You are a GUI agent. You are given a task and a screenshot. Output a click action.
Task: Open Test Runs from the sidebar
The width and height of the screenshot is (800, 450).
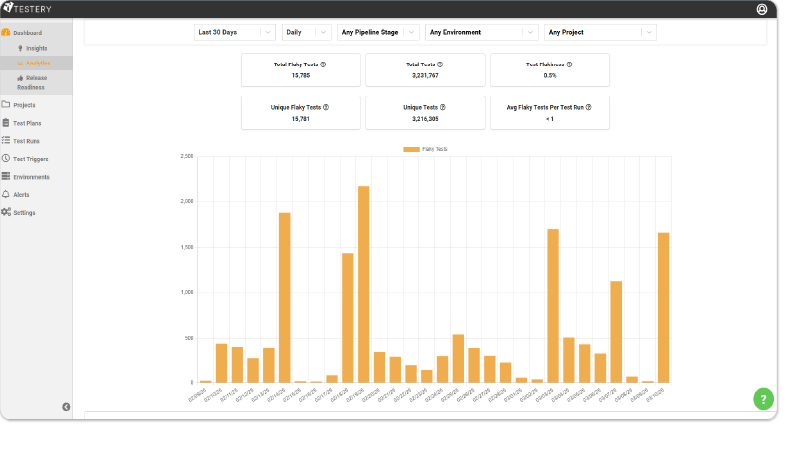(x=27, y=140)
